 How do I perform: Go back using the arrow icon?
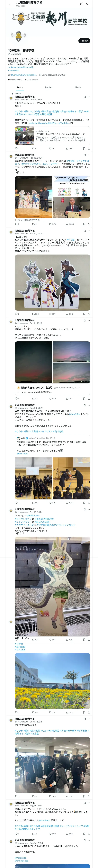[9, 4]
